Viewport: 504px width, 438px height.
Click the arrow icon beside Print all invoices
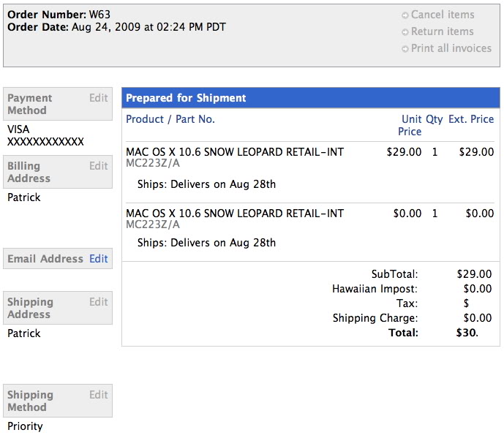point(405,49)
